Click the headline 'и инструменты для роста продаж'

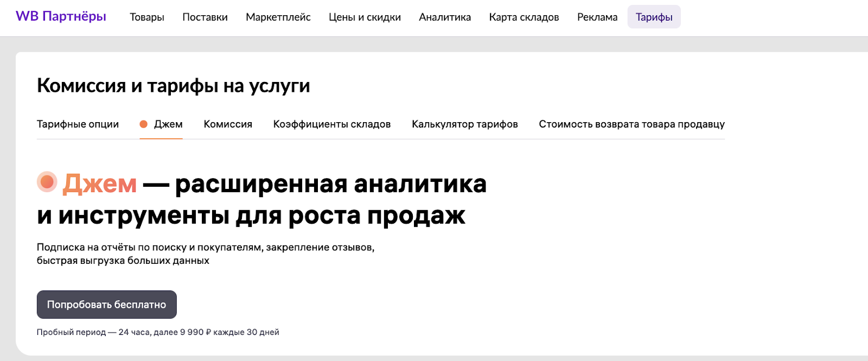click(251, 216)
